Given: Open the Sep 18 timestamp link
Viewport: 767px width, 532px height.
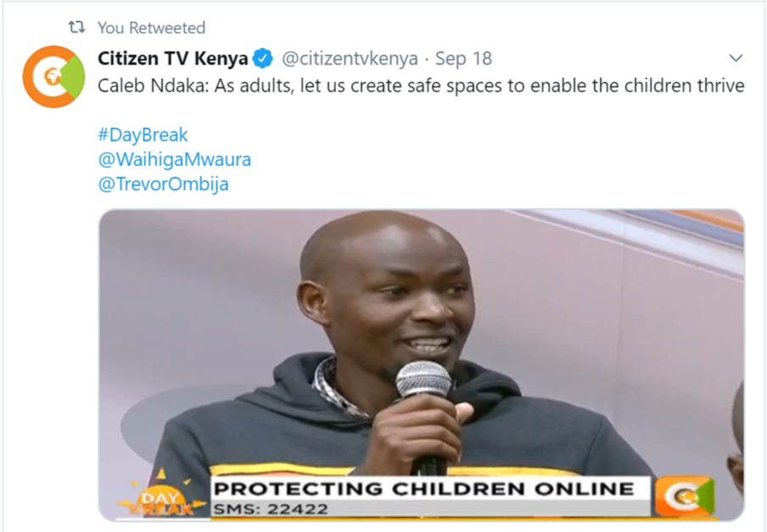Looking at the screenshot, I should click(463, 59).
